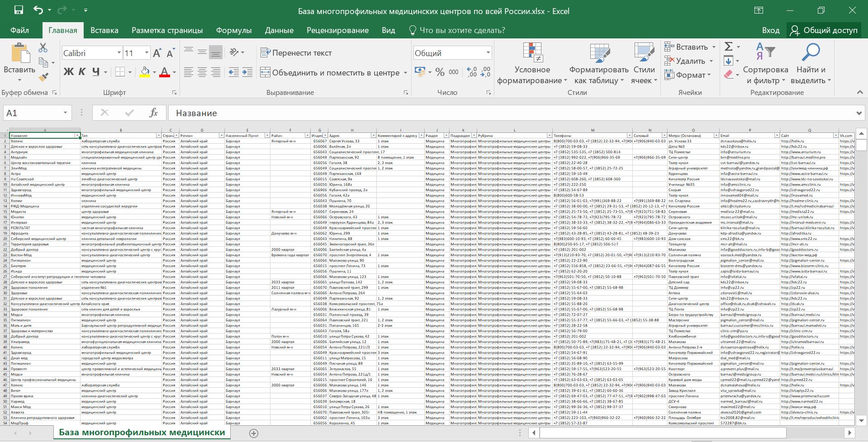Expand the number format dropdown
This screenshot has height=442, width=868.
pyautogui.click(x=488, y=53)
